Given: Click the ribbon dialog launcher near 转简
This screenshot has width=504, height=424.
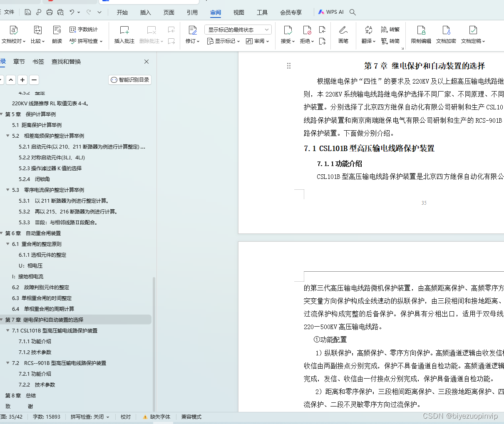Looking at the screenshot, I should point(402,49).
